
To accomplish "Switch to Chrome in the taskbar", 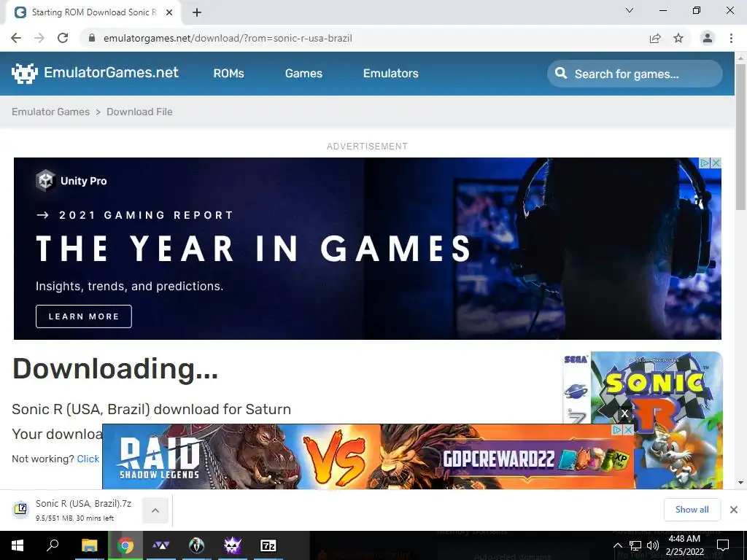I will coord(125,545).
